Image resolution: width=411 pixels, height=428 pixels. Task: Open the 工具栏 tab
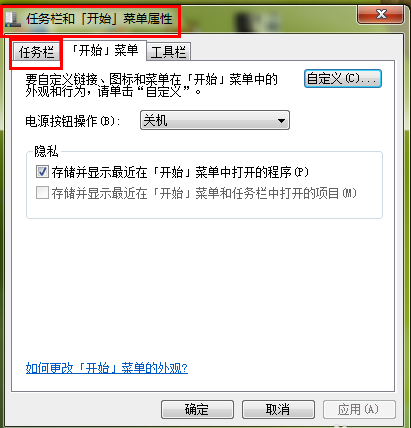click(169, 52)
